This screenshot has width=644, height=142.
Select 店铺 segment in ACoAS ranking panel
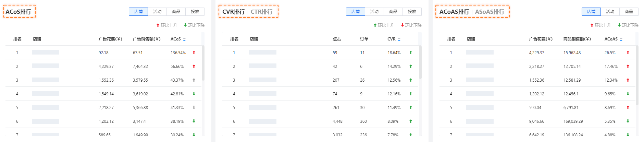click(x=591, y=12)
